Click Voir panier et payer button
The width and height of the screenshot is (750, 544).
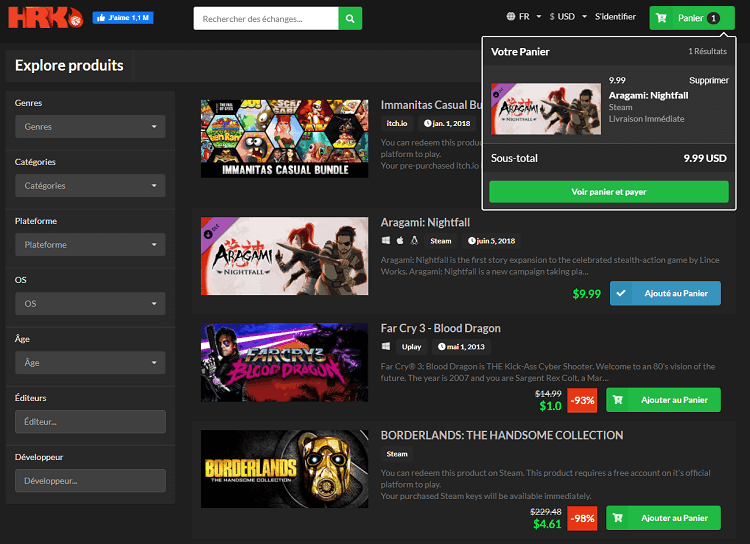click(608, 192)
